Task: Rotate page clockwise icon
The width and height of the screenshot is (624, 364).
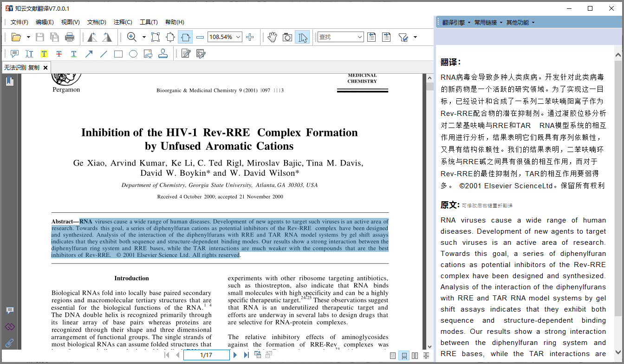Action: click(x=107, y=37)
